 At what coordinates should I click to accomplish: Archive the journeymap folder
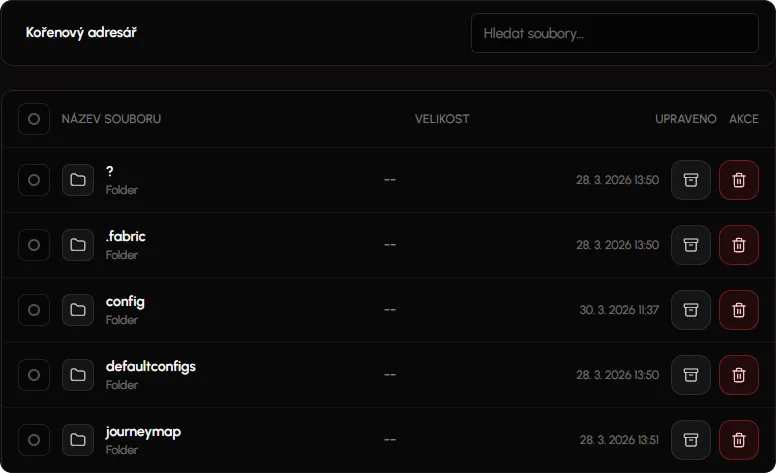tap(690, 440)
